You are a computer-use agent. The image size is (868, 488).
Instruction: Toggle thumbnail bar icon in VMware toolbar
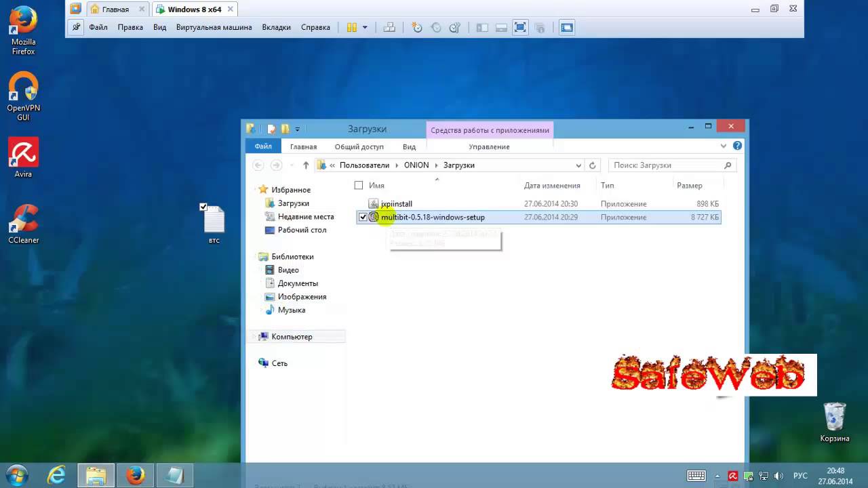pyautogui.click(x=501, y=27)
